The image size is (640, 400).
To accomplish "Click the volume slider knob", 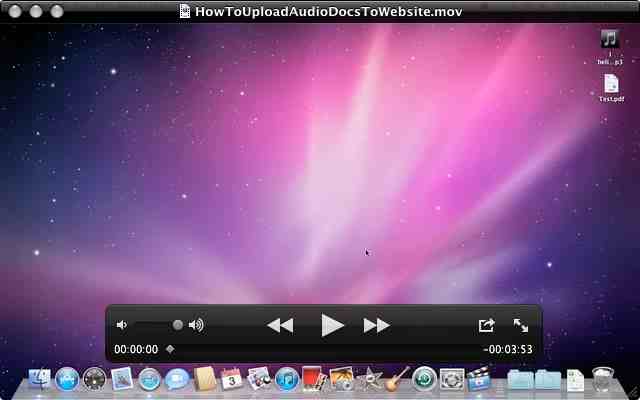I will [178, 325].
